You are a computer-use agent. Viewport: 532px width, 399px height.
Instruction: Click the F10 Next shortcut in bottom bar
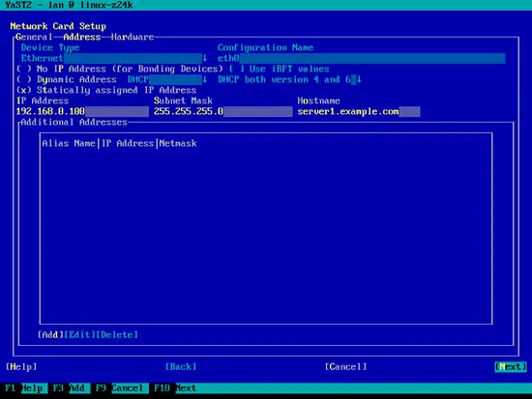[175, 387]
